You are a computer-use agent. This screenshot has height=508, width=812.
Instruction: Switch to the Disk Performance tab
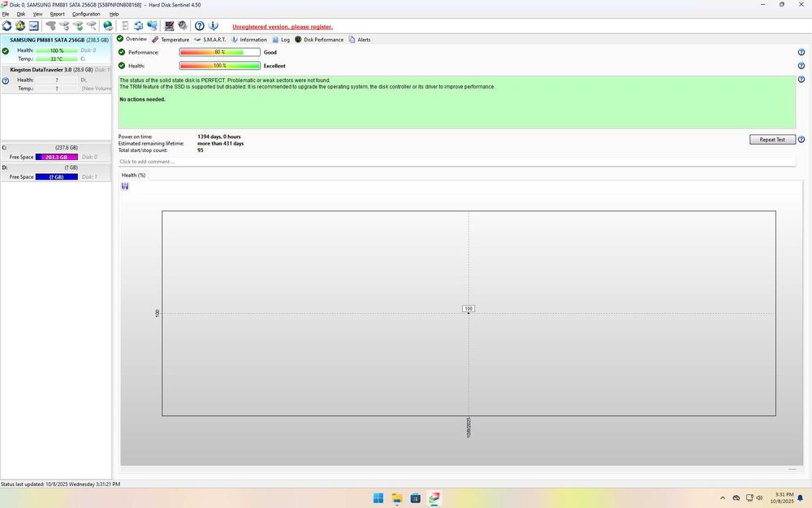[319, 39]
